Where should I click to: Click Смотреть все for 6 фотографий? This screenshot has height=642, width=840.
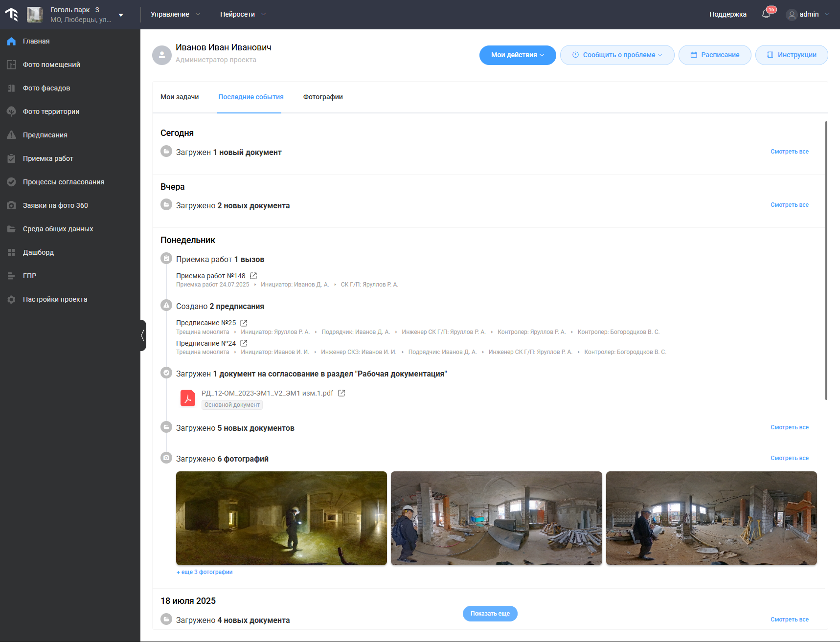(790, 458)
